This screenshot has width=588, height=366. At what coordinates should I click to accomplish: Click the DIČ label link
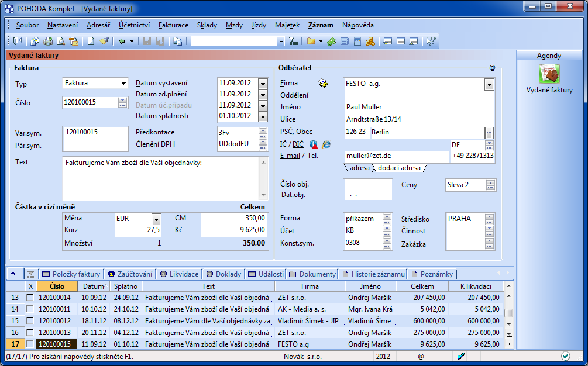click(x=298, y=144)
